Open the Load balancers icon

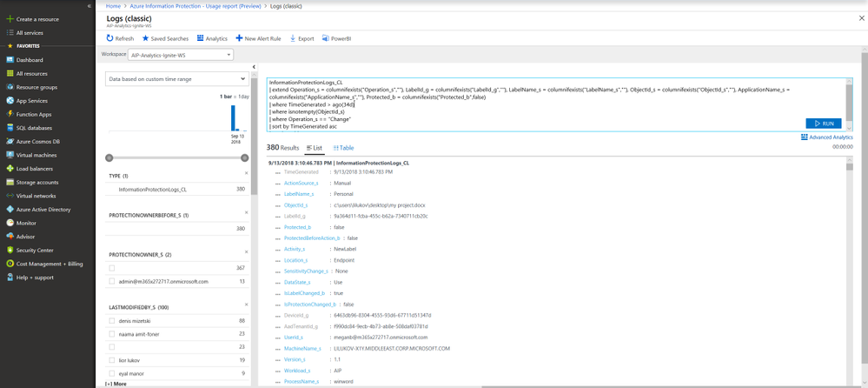tap(10, 169)
